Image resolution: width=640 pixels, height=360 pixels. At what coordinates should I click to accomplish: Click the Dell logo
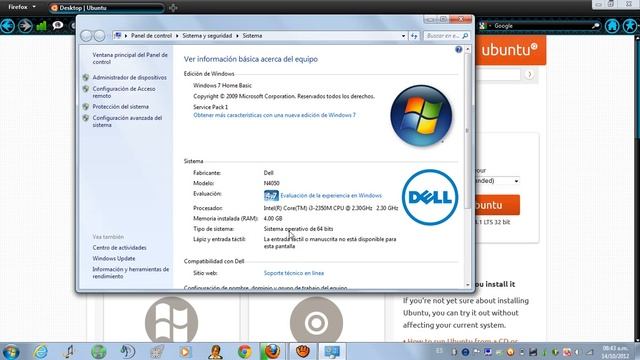tap(430, 197)
